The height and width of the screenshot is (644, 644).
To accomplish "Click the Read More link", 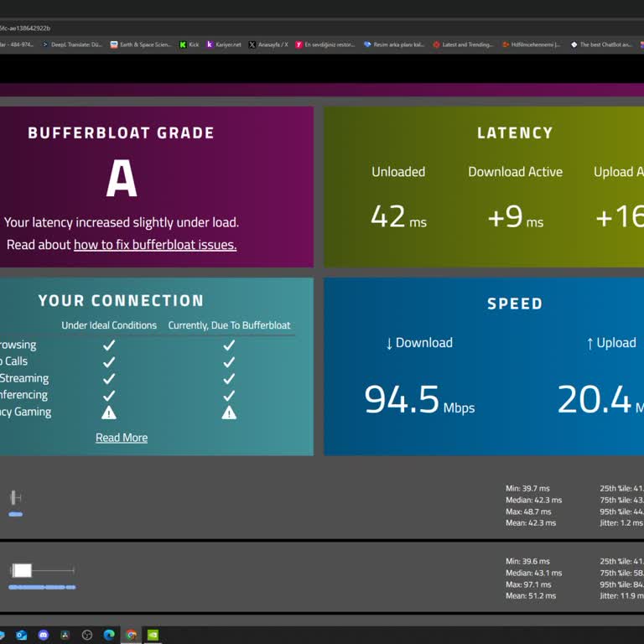I will click(x=122, y=438).
